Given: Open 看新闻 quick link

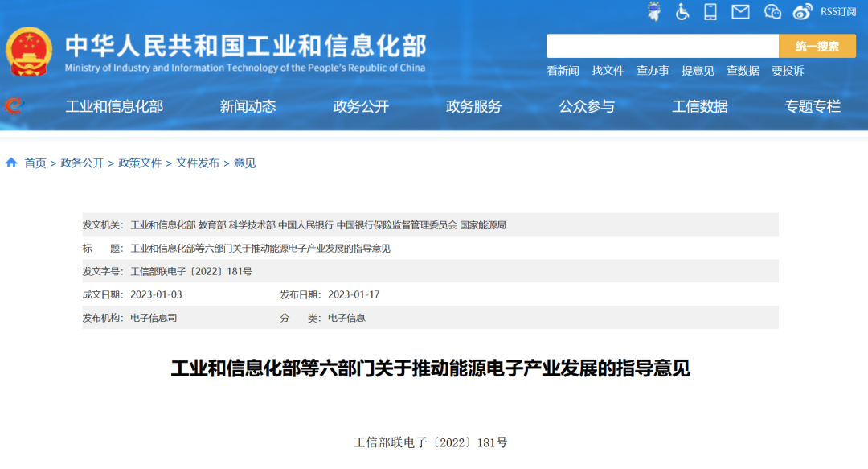Looking at the screenshot, I should click(563, 71).
